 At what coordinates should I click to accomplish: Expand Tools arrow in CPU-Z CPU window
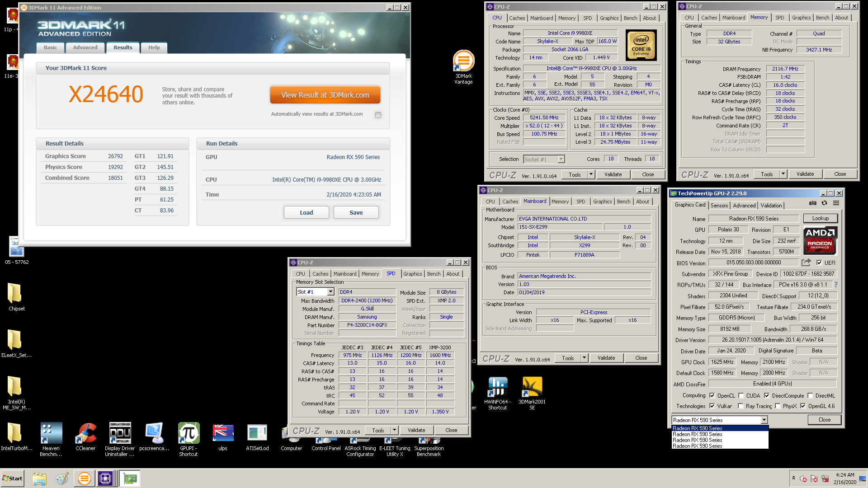590,174
